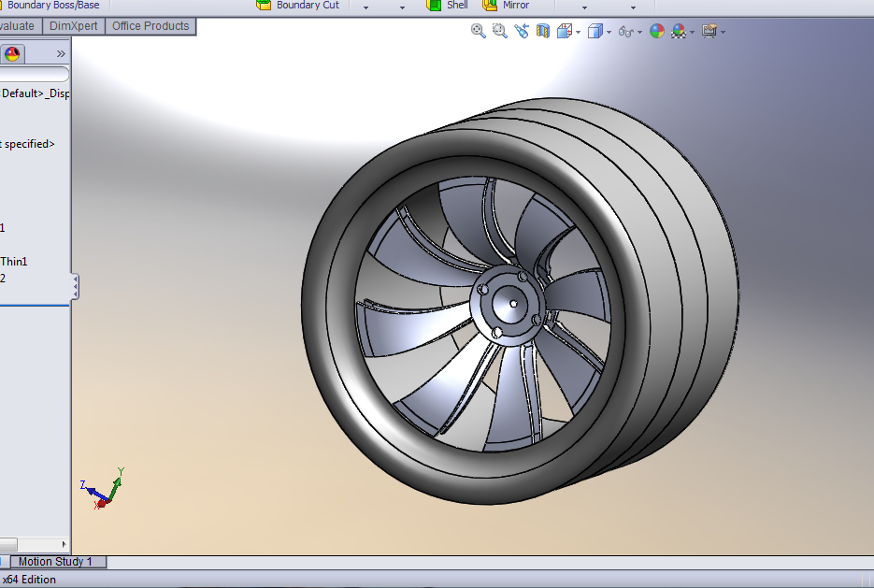The height and width of the screenshot is (588, 874).
Task: Open the Hide/Show Items dropdown
Action: click(x=640, y=31)
